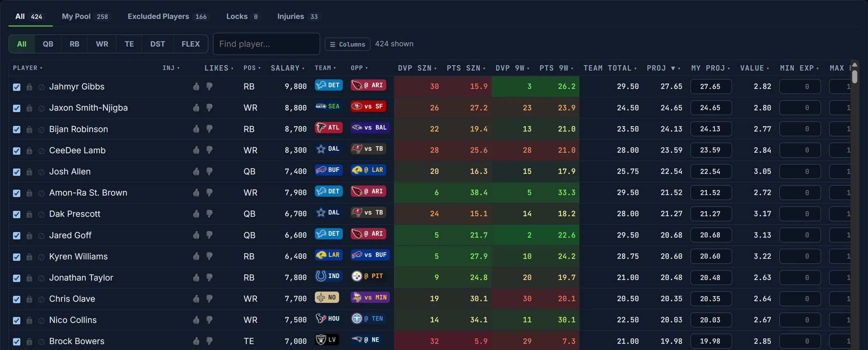This screenshot has width=868, height=350.
Task: Thumbs down Jaxon Smith-Njigba
Action: coord(209,108)
